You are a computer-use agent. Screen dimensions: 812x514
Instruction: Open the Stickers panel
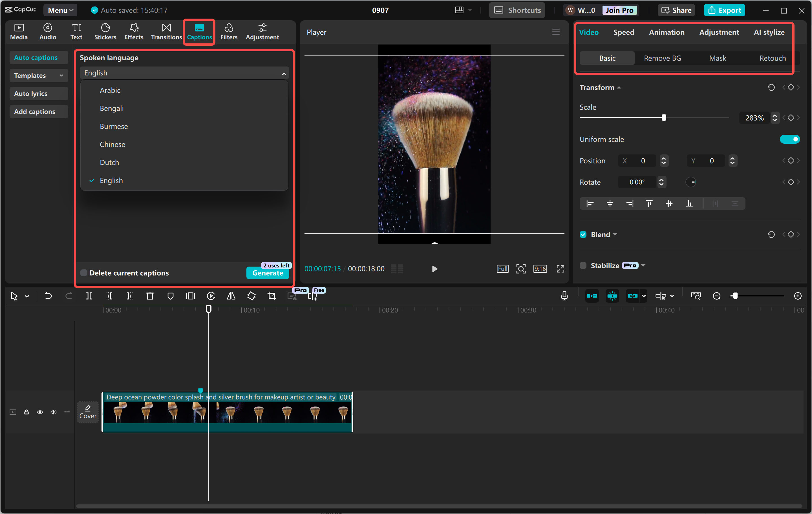coord(105,32)
